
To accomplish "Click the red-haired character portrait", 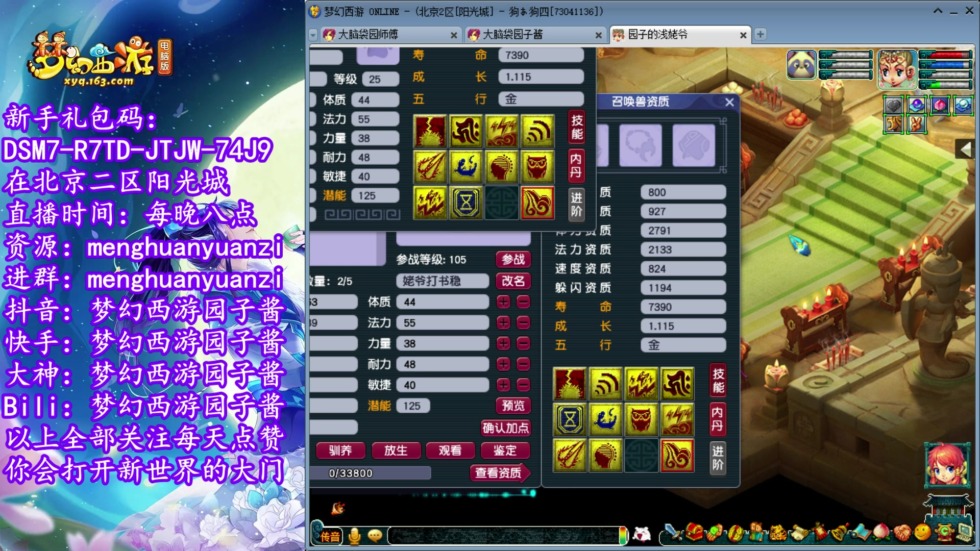I will [x=947, y=466].
